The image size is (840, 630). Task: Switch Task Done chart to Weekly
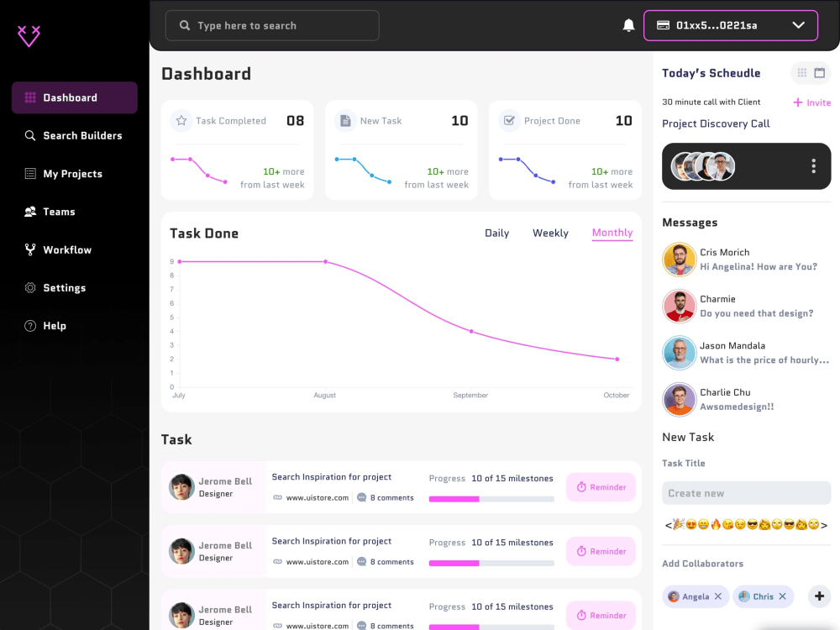(x=550, y=233)
